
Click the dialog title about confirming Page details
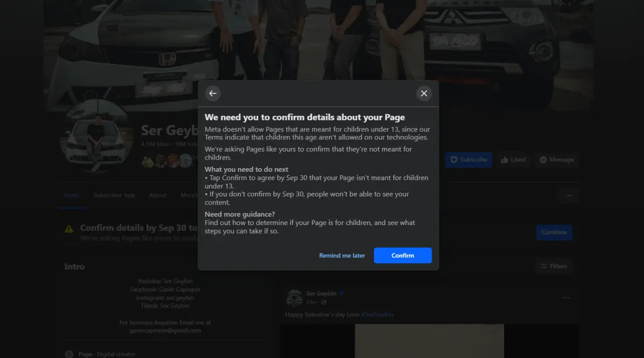(x=304, y=117)
